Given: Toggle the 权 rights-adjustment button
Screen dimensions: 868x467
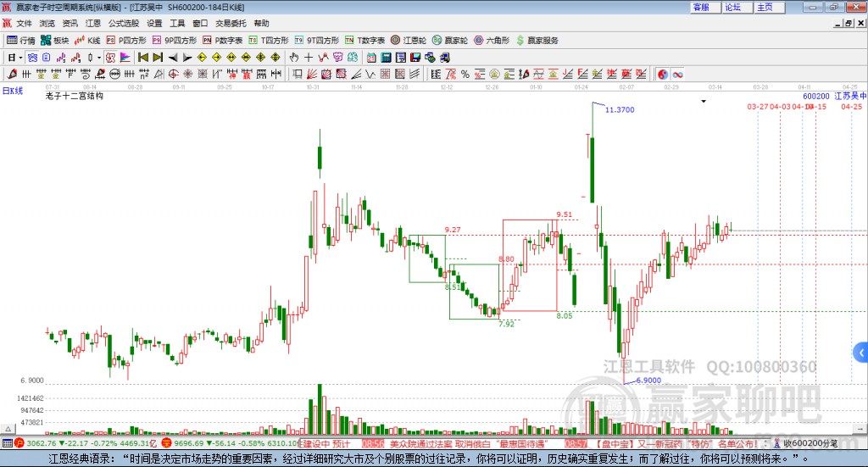Looking at the screenshot, I should tap(111, 58).
